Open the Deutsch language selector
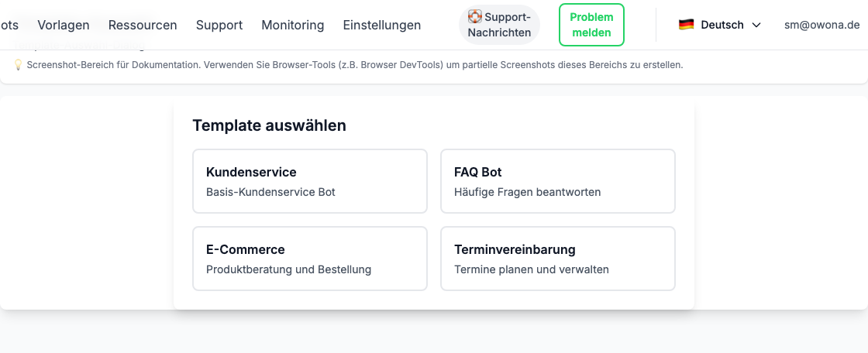 coord(721,25)
